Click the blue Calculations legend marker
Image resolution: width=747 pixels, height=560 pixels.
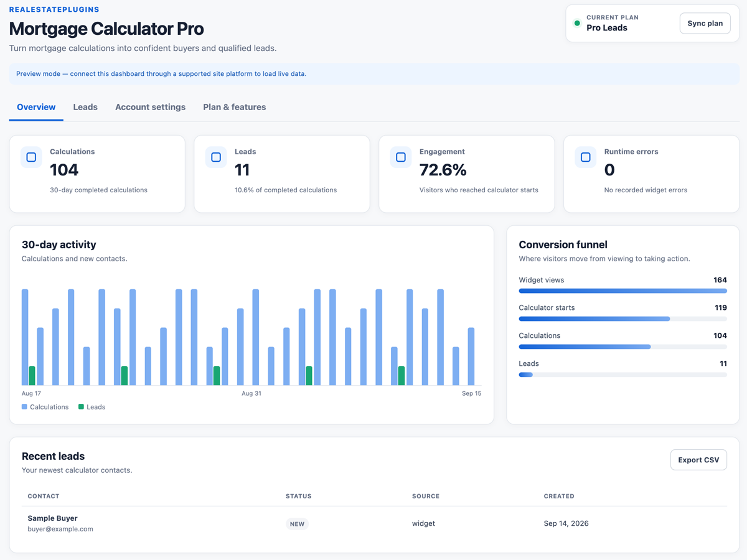click(24, 407)
